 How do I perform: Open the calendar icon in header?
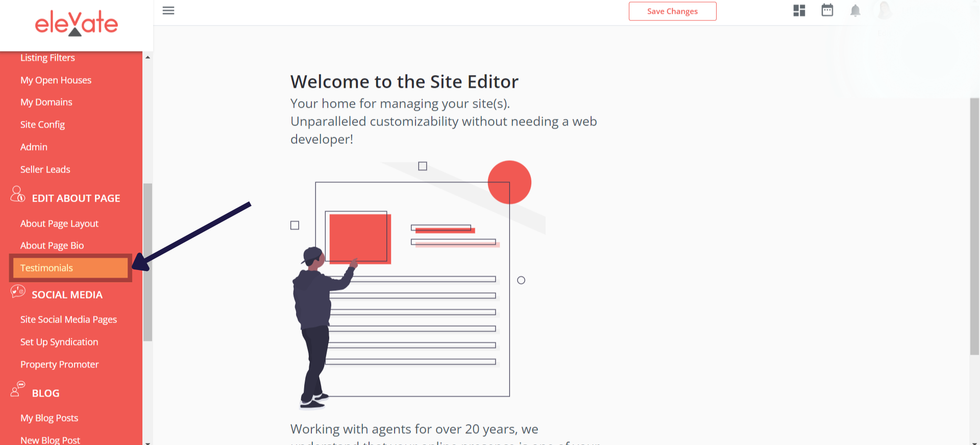[x=827, y=10]
